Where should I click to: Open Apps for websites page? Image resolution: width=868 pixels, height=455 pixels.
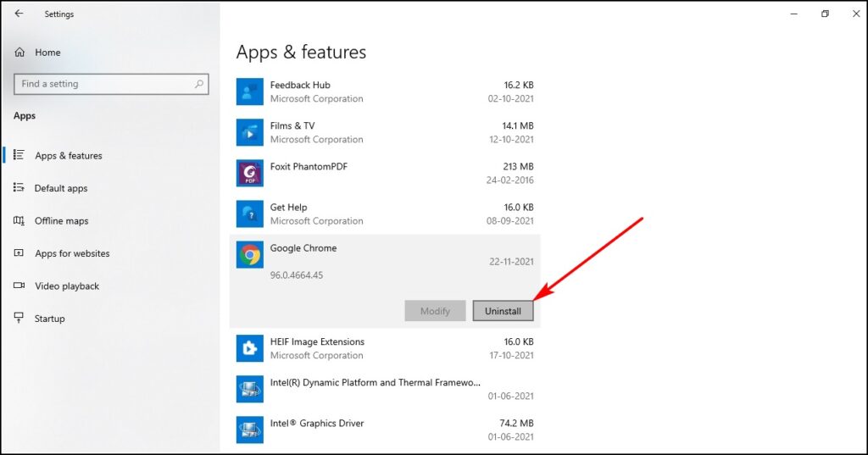72,253
